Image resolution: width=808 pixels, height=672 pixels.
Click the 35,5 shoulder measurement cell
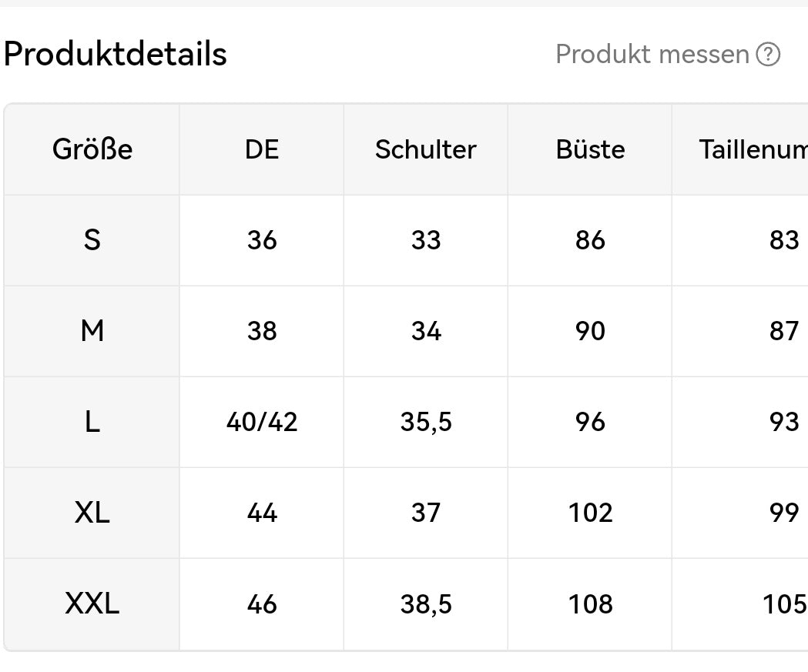click(426, 422)
